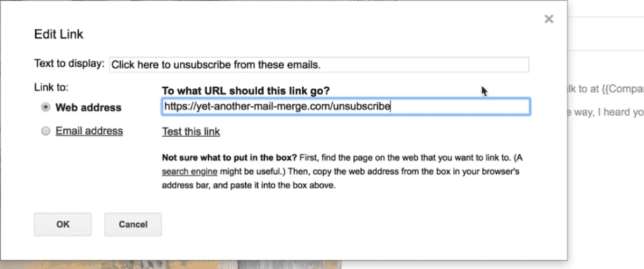Open the 'Test this link' link
The width and height of the screenshot is (644, 269).
click(x=191, y=132)
